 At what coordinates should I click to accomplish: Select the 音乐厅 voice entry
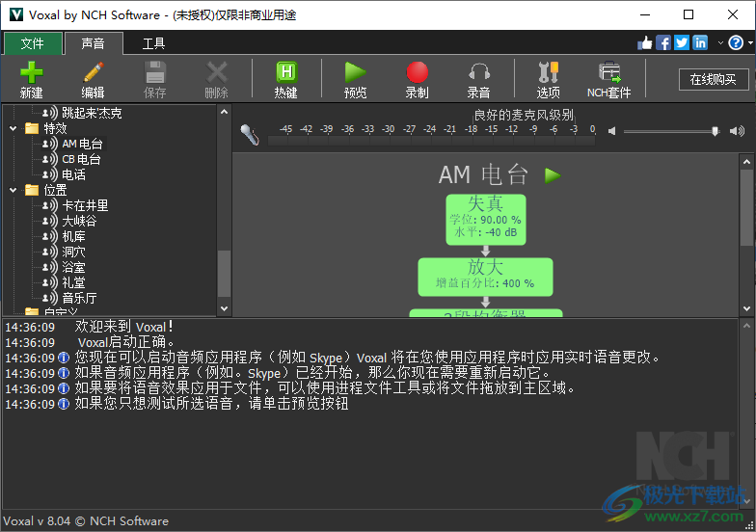click(x=79, y=299)
